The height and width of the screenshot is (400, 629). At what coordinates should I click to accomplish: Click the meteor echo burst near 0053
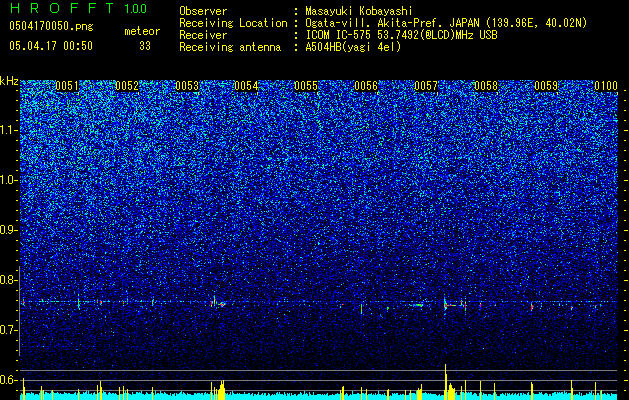(218, 303)
